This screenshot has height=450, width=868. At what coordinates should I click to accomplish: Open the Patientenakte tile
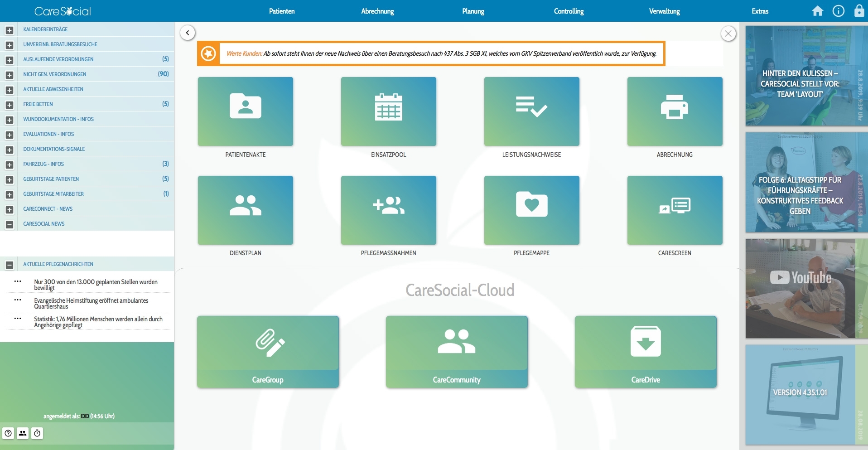[x=246, y=111]
